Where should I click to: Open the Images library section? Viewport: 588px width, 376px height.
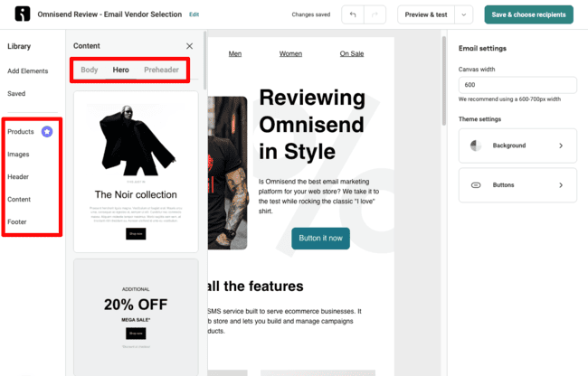(18, 154)
